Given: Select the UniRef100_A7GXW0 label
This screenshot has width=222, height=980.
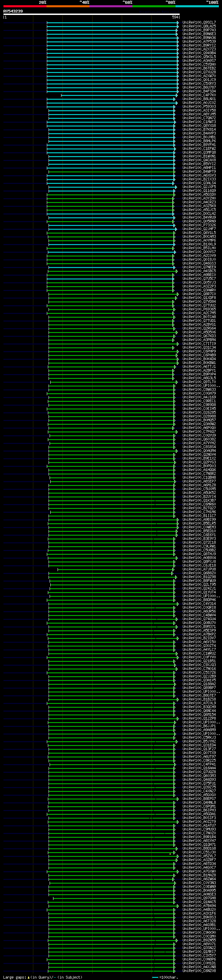Looking at the screenshot, I should [x=199, y=872].
